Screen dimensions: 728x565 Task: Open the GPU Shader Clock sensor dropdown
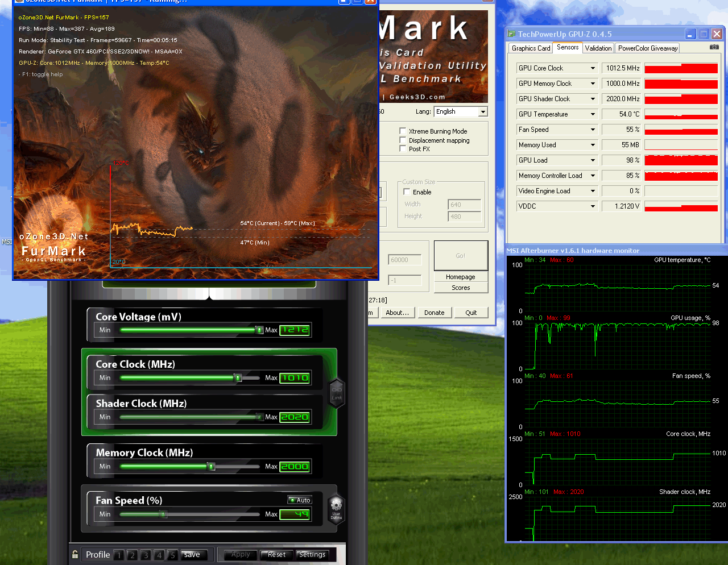click(x=593, y=99)
